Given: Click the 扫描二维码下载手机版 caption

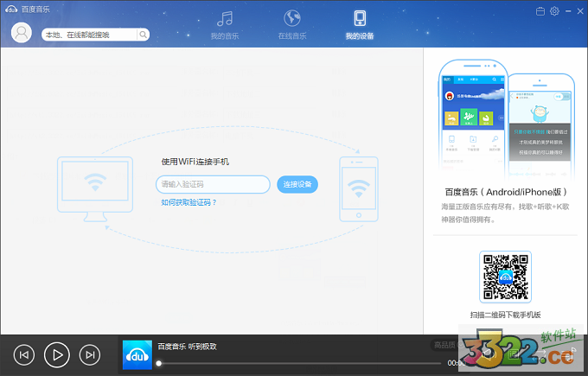Looking at the screenshot, I should point(505,315).
